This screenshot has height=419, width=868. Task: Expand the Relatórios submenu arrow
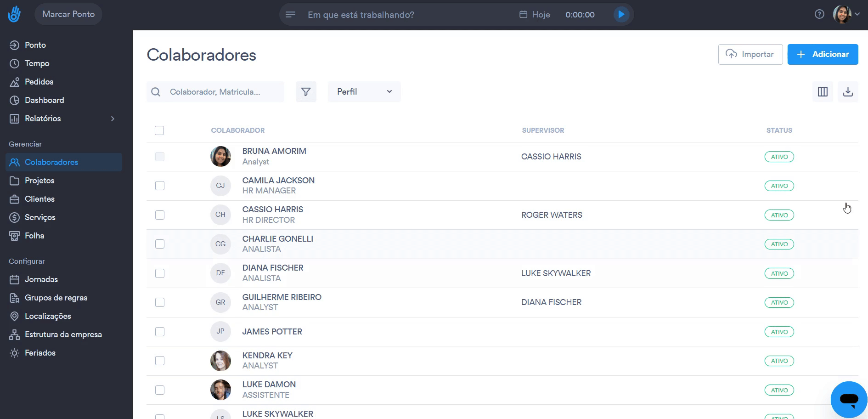(x=113, y=119)
